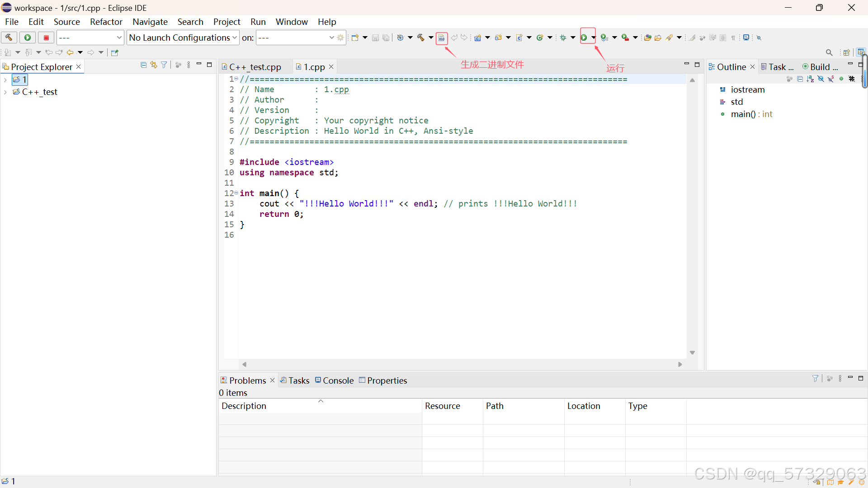This screenshot has height=488, width=868.
Task: Click the build binary 010 icon
Action: click(x=442, y=38)
